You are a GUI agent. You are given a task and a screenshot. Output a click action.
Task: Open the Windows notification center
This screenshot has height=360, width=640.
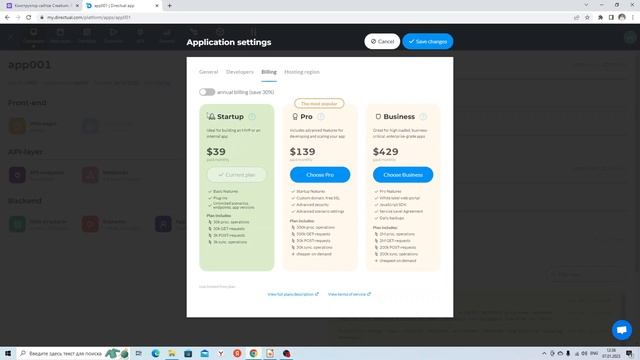(x=629, y=353)
